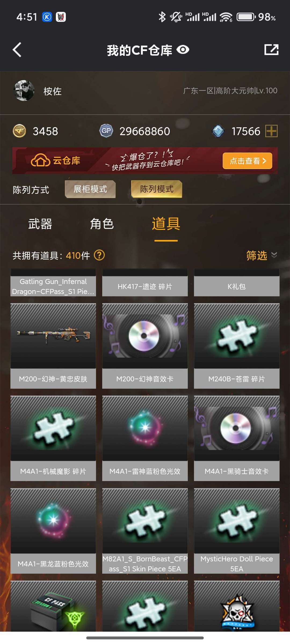Expand the 筛选 filter dropdown
The height and width of the screenshot is (644, 290).
[262, 255]
